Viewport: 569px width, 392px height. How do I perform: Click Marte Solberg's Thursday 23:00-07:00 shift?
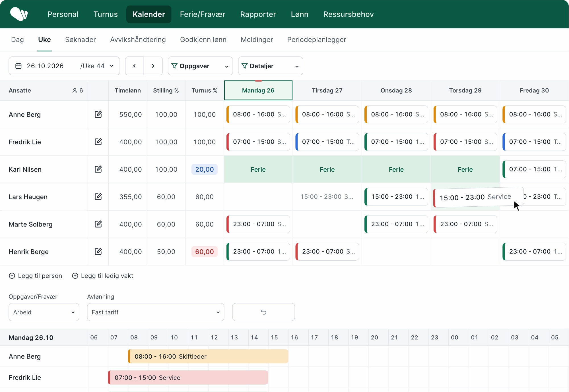[465, 224]
